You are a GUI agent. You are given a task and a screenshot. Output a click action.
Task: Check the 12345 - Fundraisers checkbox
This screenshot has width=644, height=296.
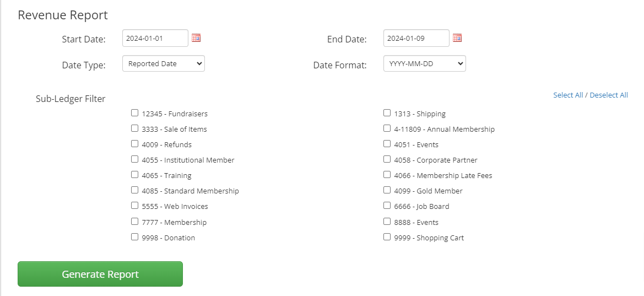[x=135, y=113]
